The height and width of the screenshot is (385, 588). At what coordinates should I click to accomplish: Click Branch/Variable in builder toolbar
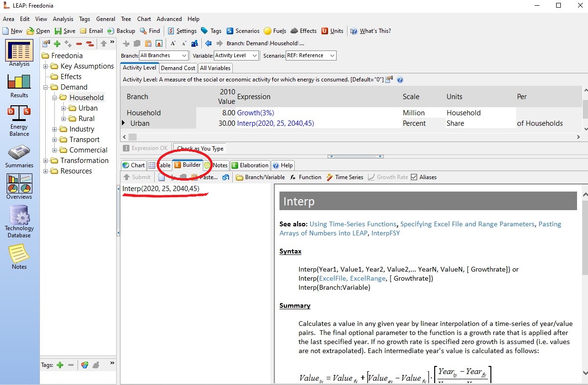click(260, 177)
